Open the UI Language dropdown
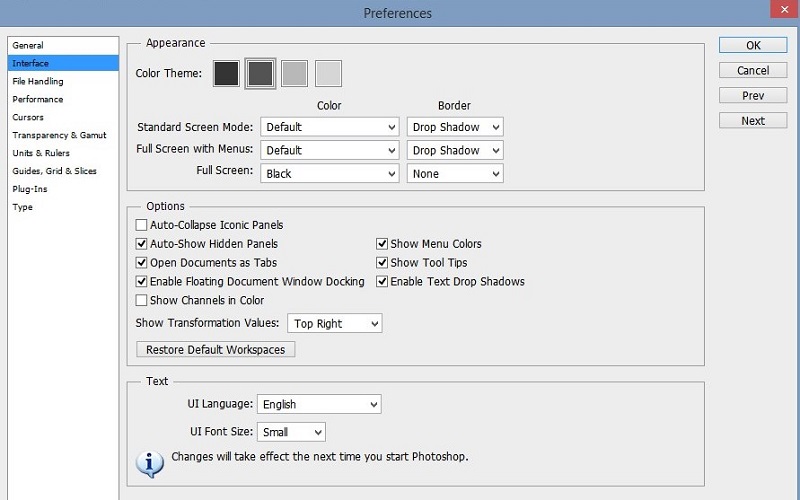This screenshot has height=500, width=800. [x=319, y=405]
